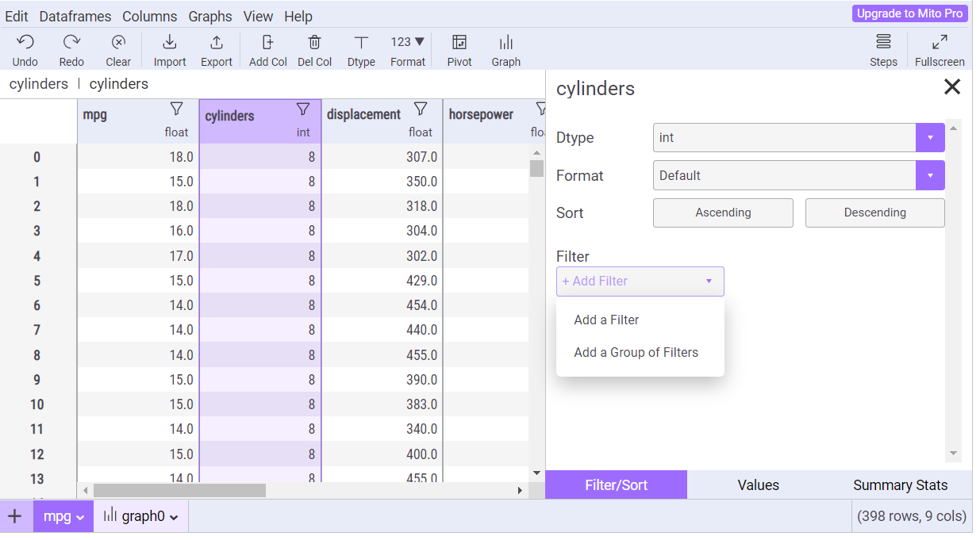
Task: Add a new column with Add Col
Action: point(267,43)
